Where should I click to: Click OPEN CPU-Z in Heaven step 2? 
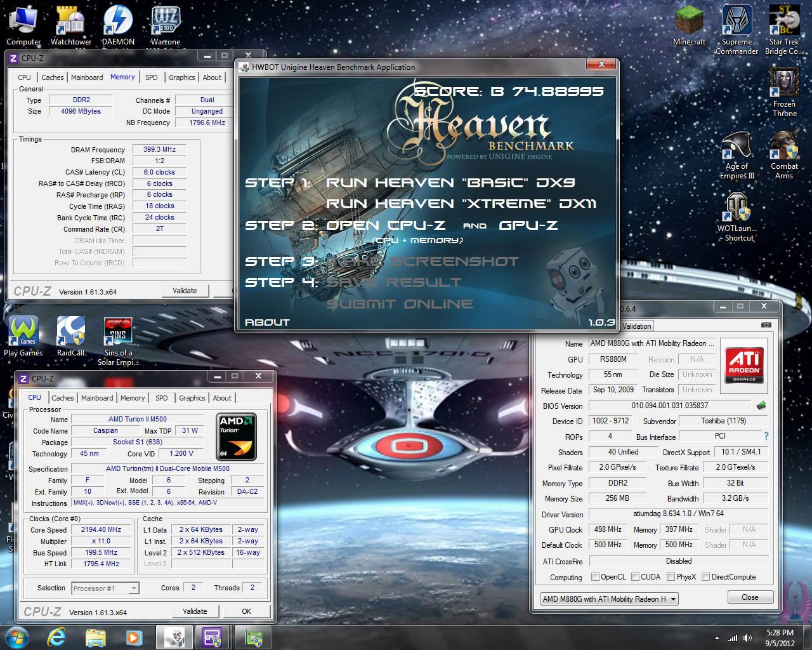(x=386, y=225)
